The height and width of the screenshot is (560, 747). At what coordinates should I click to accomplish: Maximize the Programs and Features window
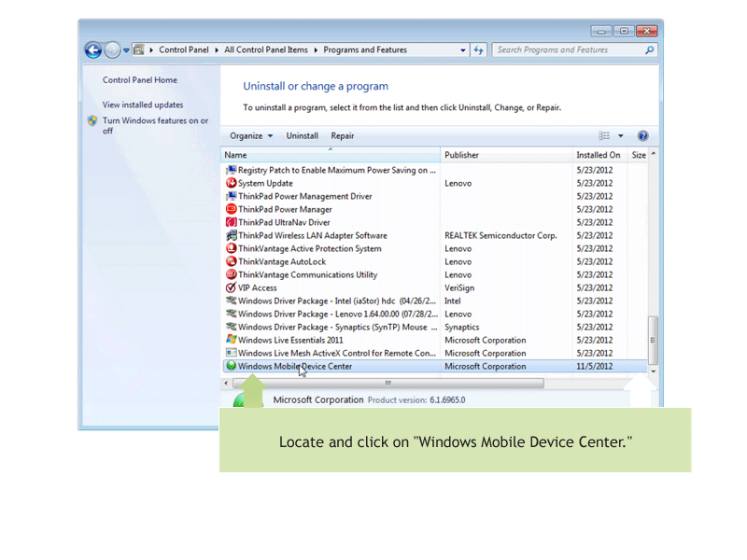coord(624,31)
